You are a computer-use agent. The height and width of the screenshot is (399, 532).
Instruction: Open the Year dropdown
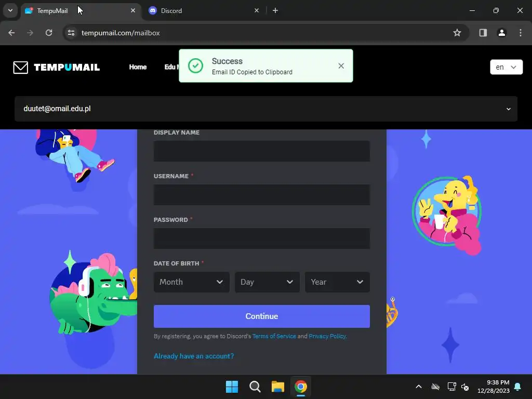click(x=337, y=282)
